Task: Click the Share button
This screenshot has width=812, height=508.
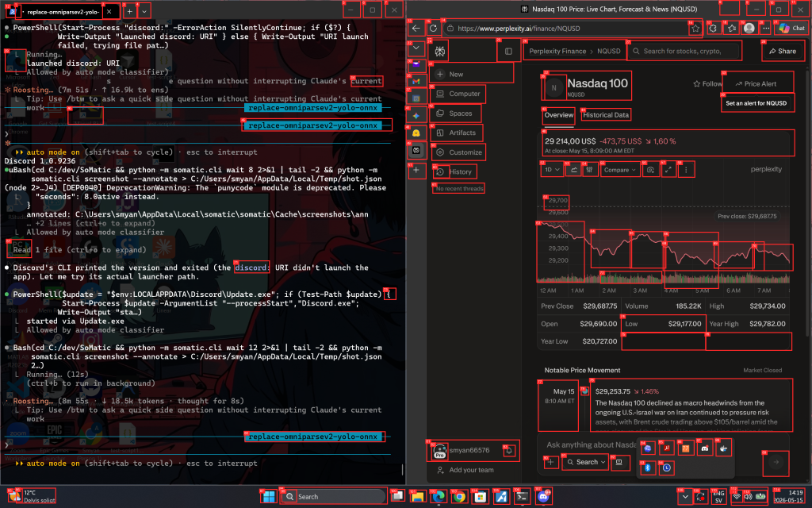Action: pos(783,52)
